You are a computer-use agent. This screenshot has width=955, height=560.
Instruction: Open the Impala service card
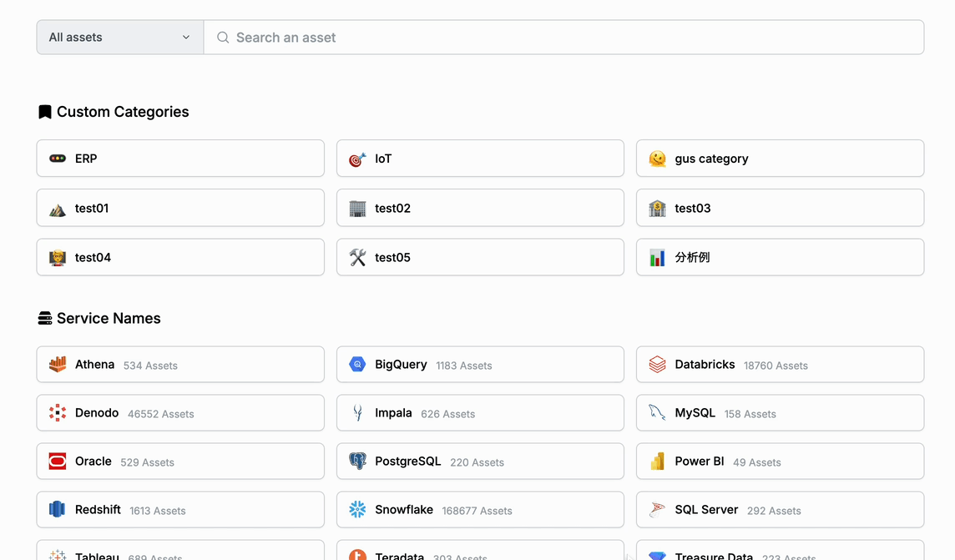(480, 412)
